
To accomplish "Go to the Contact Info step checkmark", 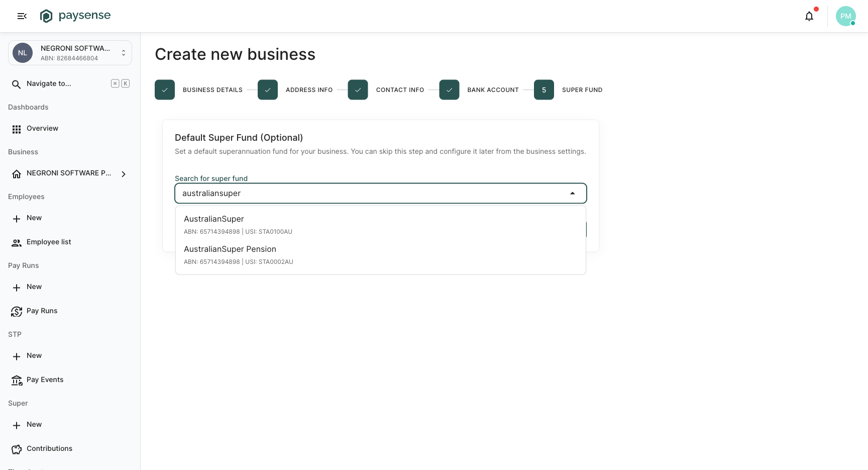I will (x=358, y=90).
